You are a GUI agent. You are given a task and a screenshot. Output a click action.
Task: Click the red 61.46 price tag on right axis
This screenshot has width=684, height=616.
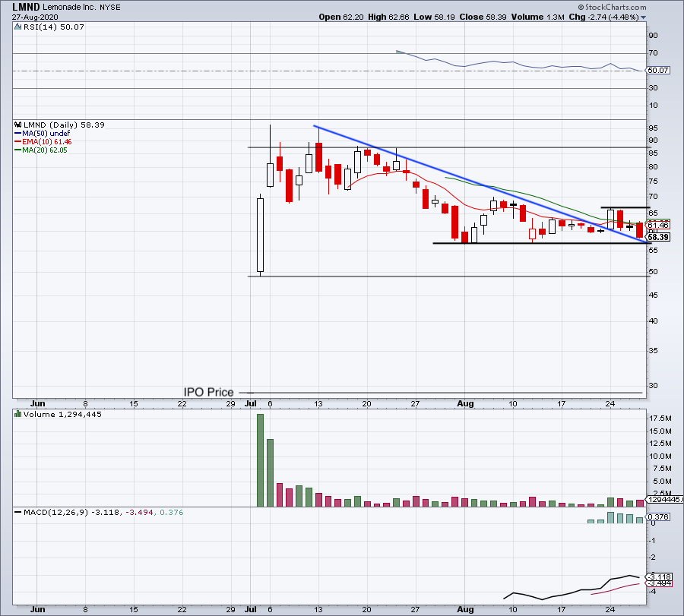[658, 225]
